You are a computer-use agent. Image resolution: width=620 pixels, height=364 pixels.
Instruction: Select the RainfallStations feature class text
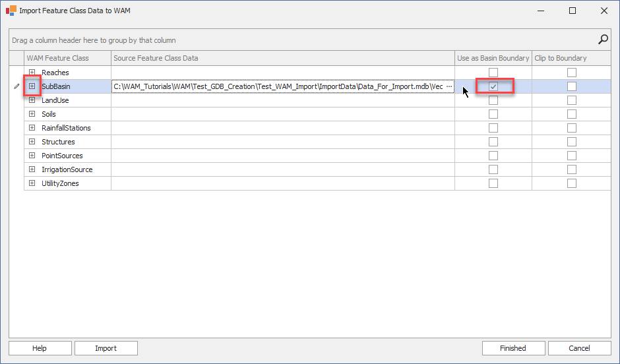pos(66,128)
